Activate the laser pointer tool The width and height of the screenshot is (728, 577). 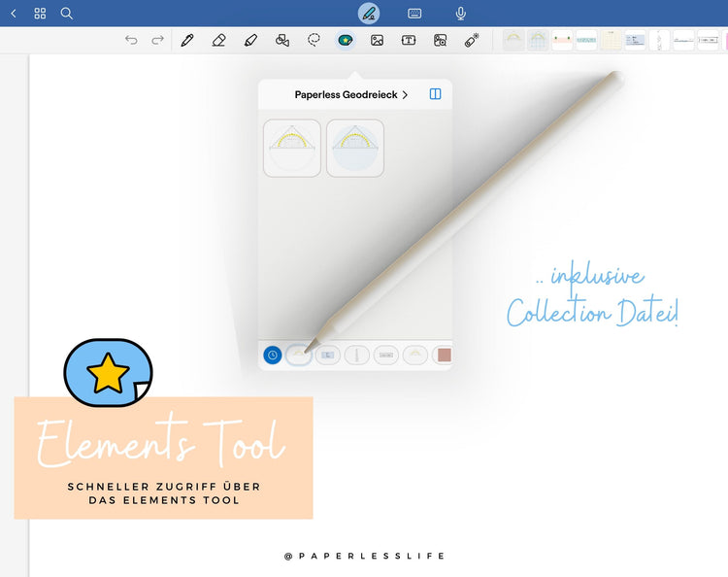472,41
